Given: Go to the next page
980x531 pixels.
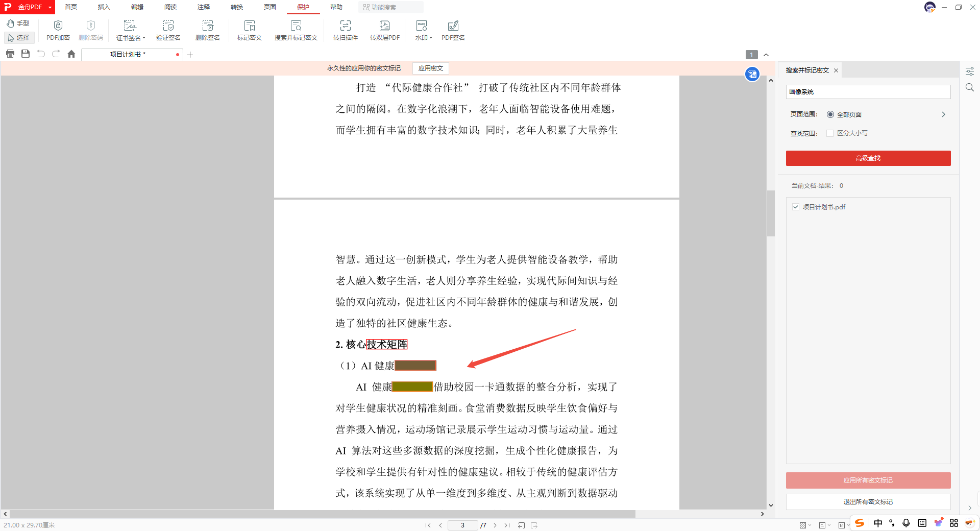Looking at the screenshot, I should pyautogui.click(x=495, y=525).
